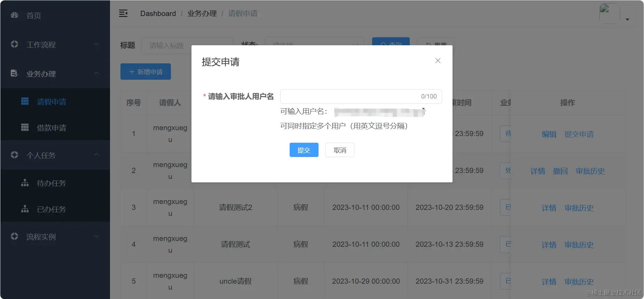This screenshot has height=299, width=644.
Task: Click the dashboard home icon in sidebar
Action: pyautogui.click(x=14, y=15)
